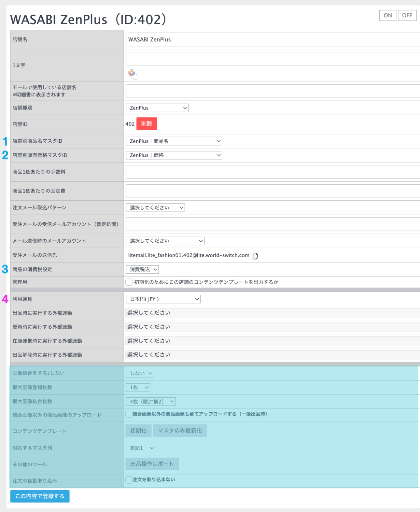The height and width of the screenshot is (512, 420).
Task: Click the 出品解除時に実行する外部連動 select field
Action: (x=273, y=355)
